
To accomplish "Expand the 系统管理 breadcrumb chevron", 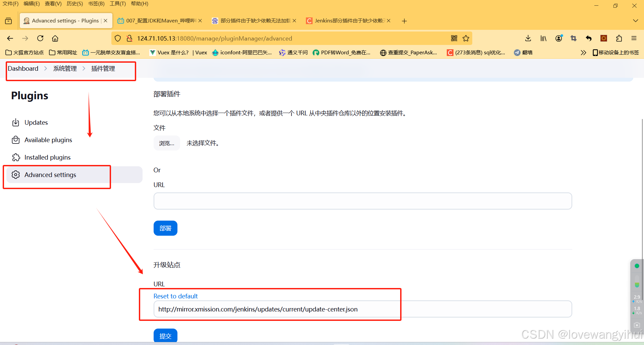I will pyautogui.click(x=84, y=68).
